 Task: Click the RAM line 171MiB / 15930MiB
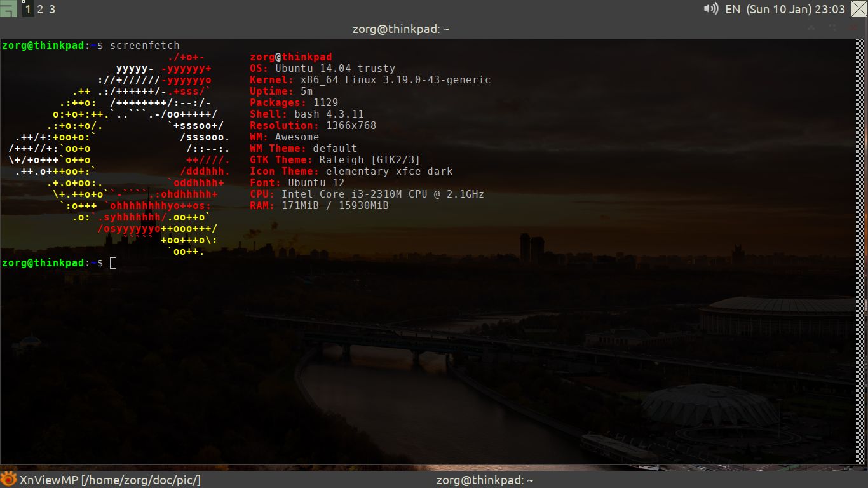319,206
